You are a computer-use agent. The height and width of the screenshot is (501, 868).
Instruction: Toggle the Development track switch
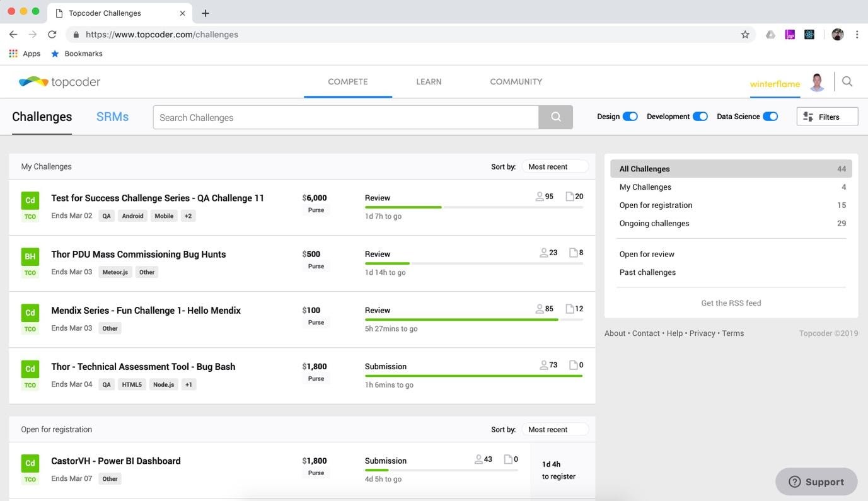[x=700, y=117]
